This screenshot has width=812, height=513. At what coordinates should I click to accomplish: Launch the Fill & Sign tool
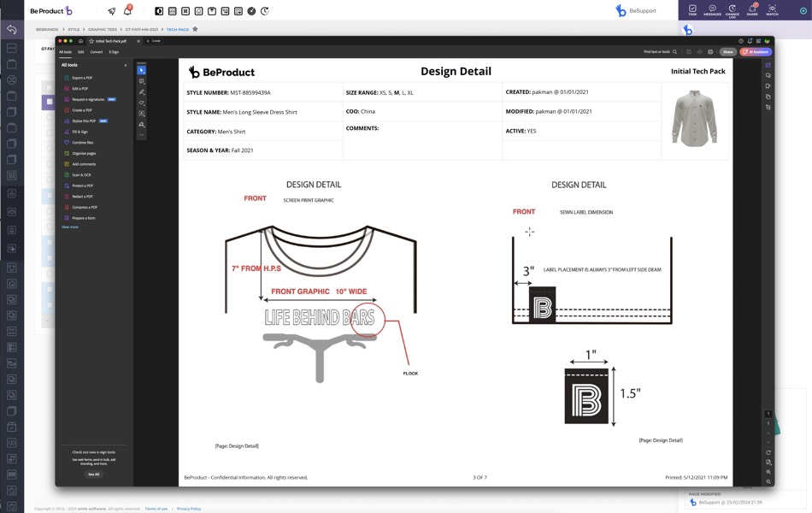tap(76, 132)
